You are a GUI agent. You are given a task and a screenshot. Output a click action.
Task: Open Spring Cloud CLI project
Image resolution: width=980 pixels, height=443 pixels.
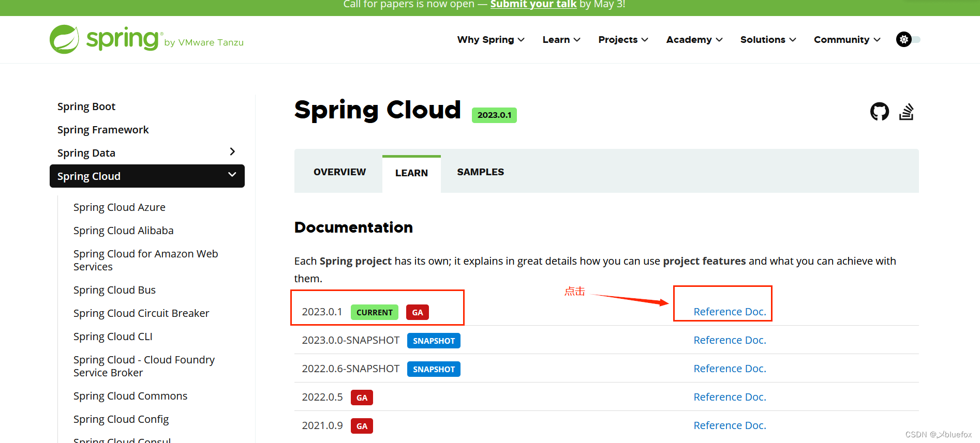(x=113, y=337)
